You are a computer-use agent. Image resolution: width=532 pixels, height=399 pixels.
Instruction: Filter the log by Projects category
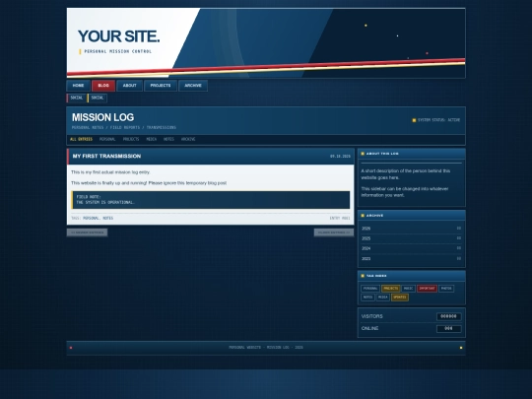(131, 139)
